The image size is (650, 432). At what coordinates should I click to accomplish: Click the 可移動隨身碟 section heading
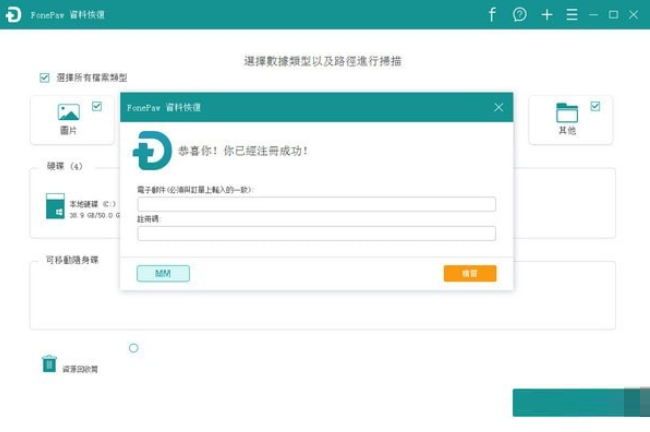coord(72,260)
